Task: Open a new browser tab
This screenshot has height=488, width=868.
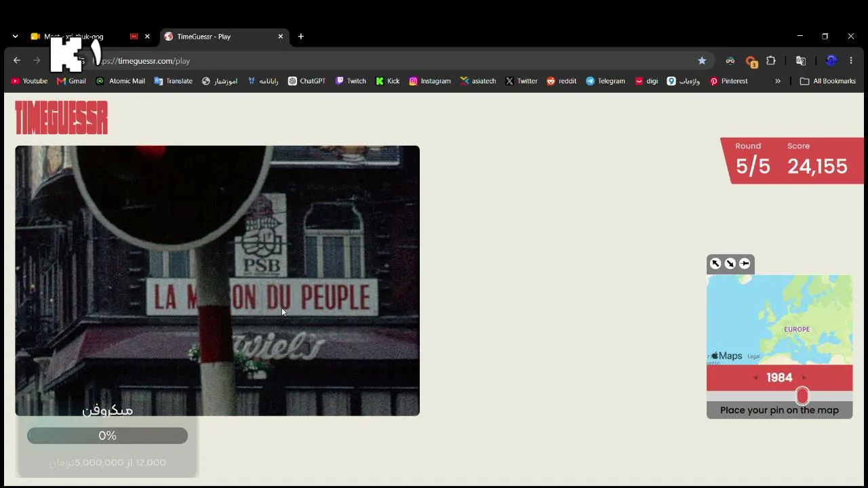Action: point(301,37)
